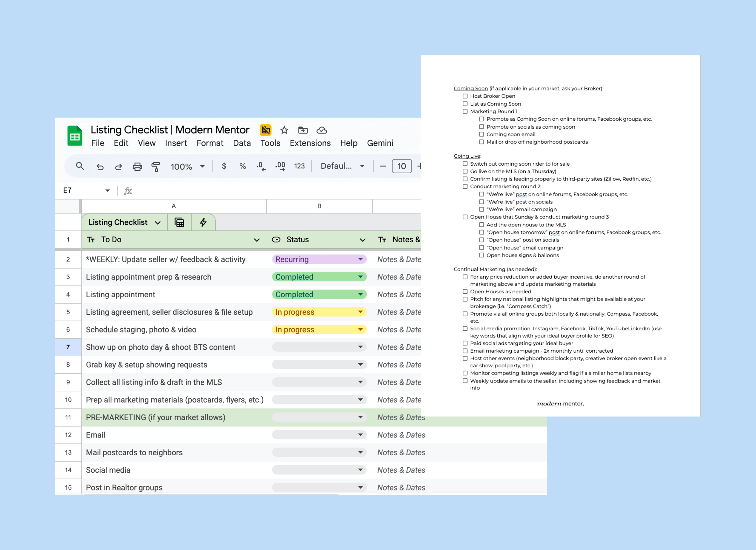Select the paint format tool
The width and height of the screenshot is (756, 550).
156,167
